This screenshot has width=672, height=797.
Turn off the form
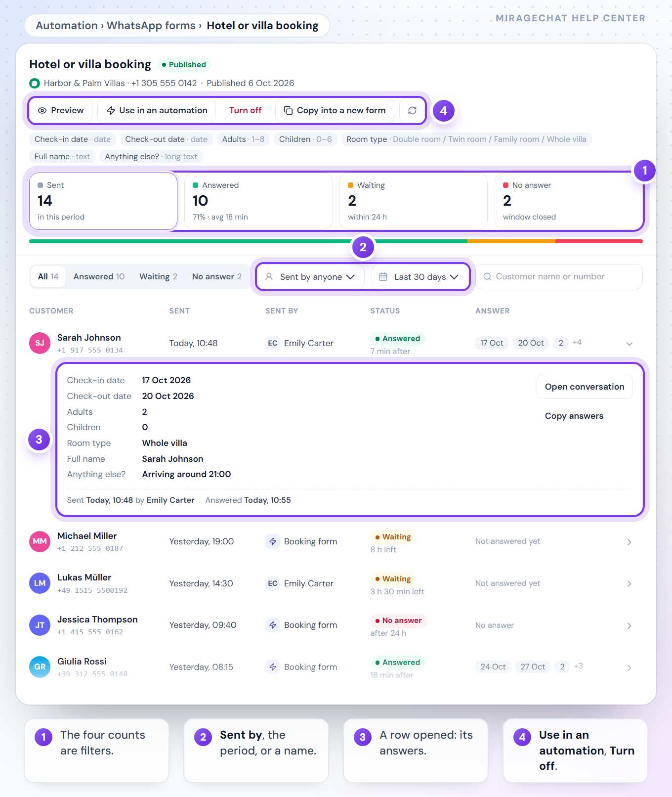[246, 110]
